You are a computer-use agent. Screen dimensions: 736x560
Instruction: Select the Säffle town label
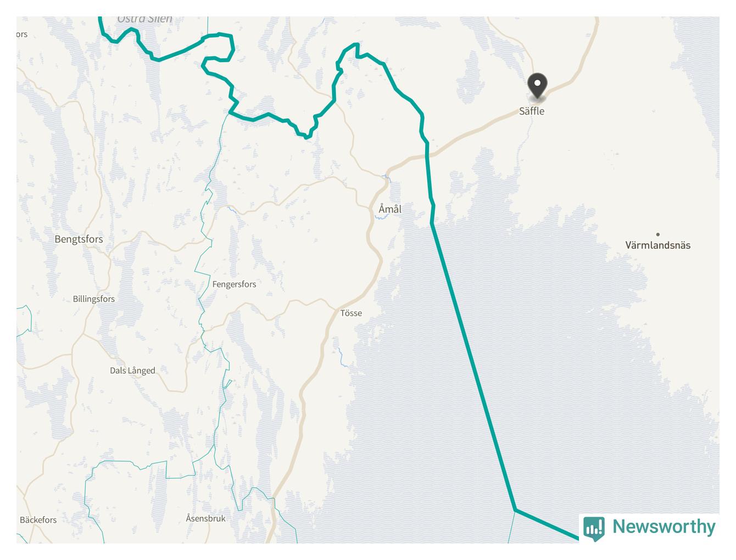click(532, 111)
